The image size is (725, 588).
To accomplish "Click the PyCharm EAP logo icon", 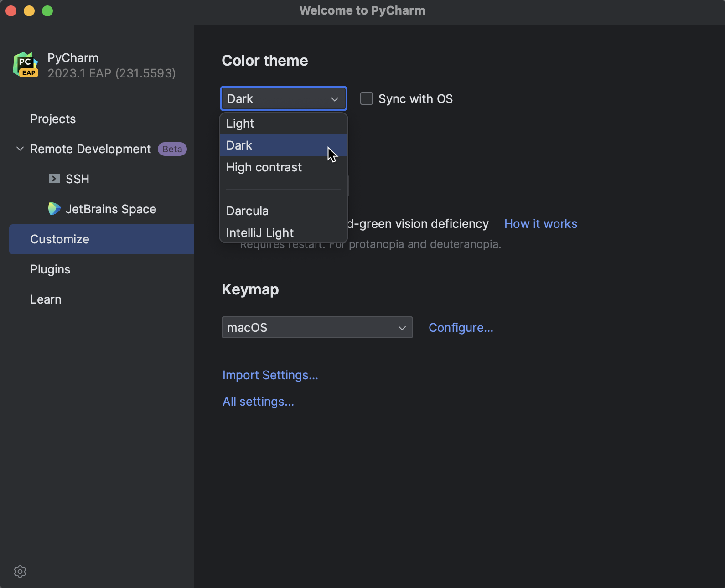I will [26, 65].
